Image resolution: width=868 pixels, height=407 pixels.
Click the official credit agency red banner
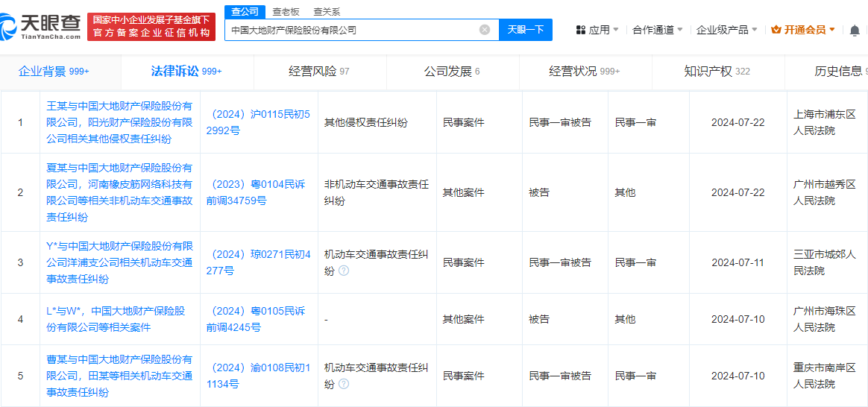(151, 27)
